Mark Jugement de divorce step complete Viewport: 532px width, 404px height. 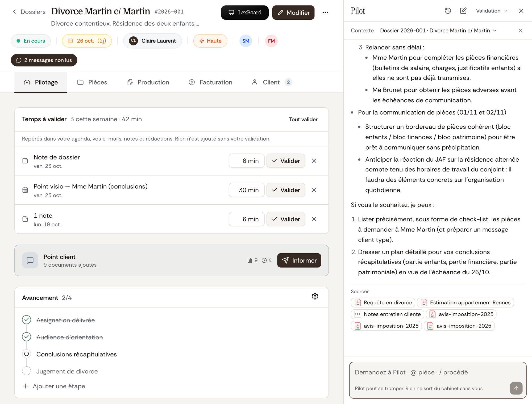[27, 371]
